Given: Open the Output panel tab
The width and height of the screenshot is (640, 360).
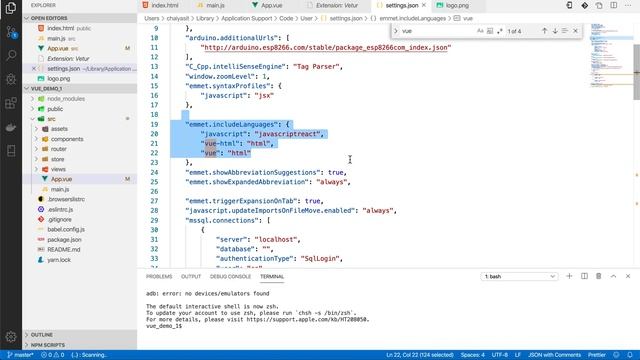Looking at the screenshot, I should [x=191, y=276].
